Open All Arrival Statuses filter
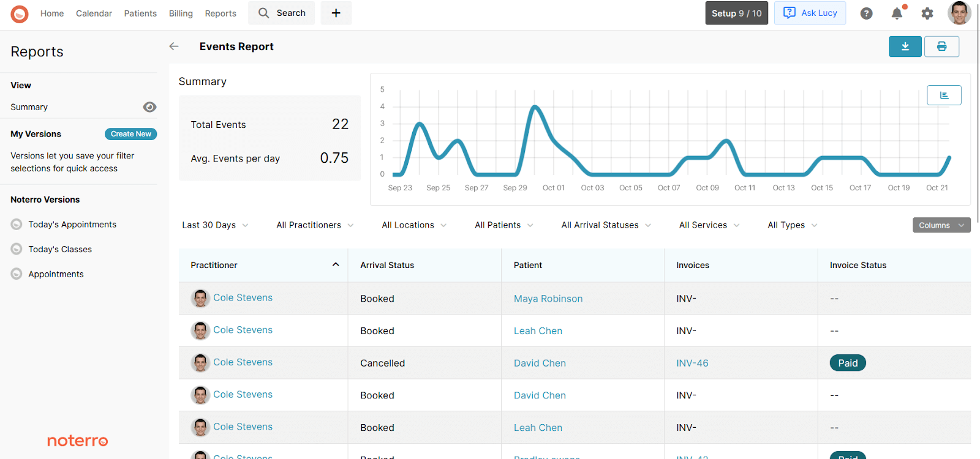980x459 pixels. (x=606, y=225)
